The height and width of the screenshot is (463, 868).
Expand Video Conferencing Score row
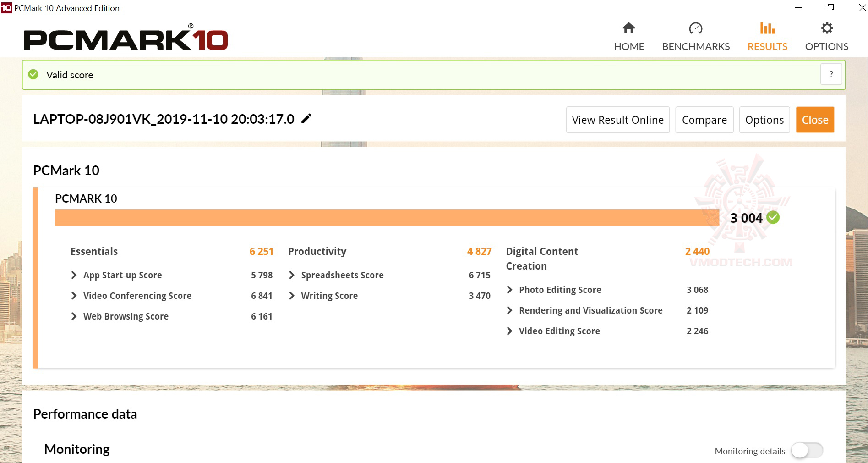74,296
